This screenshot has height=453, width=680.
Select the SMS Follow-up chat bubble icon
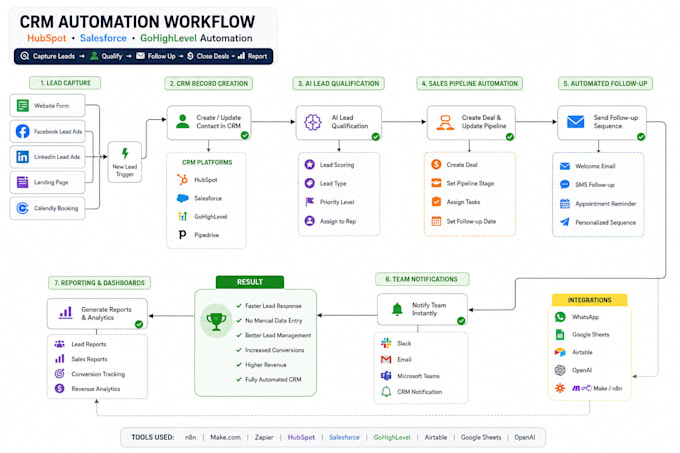pos(565,185)
